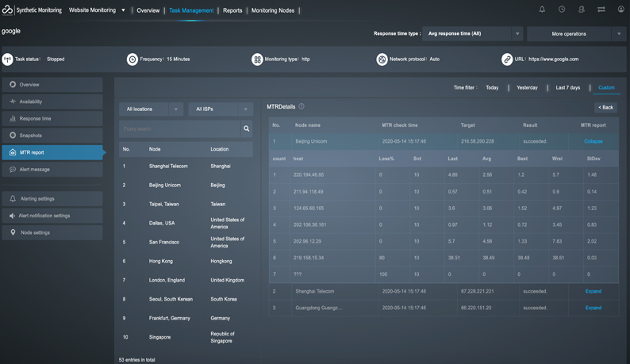This screenshot has height=364, width=630.
Task: Click the MTRDetails help question mark icon
Action: tap(302, 106)
